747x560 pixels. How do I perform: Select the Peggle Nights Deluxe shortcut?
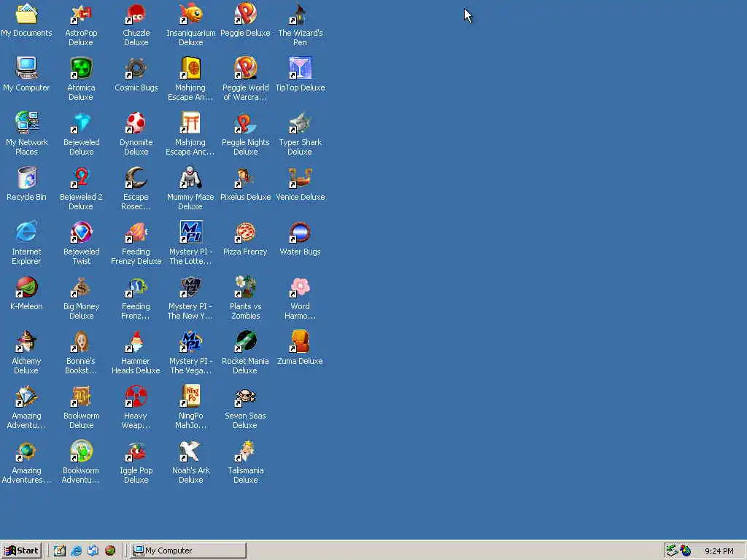click(245, 134)
